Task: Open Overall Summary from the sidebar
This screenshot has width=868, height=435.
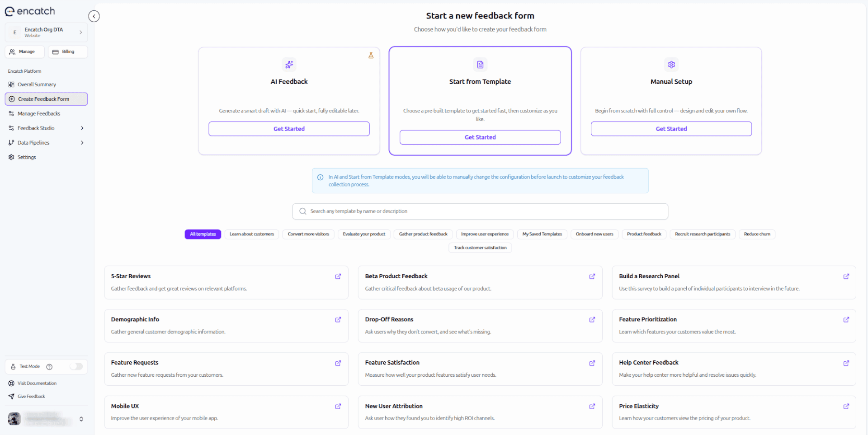Action: pyautogui.click(x=36, y=84)
